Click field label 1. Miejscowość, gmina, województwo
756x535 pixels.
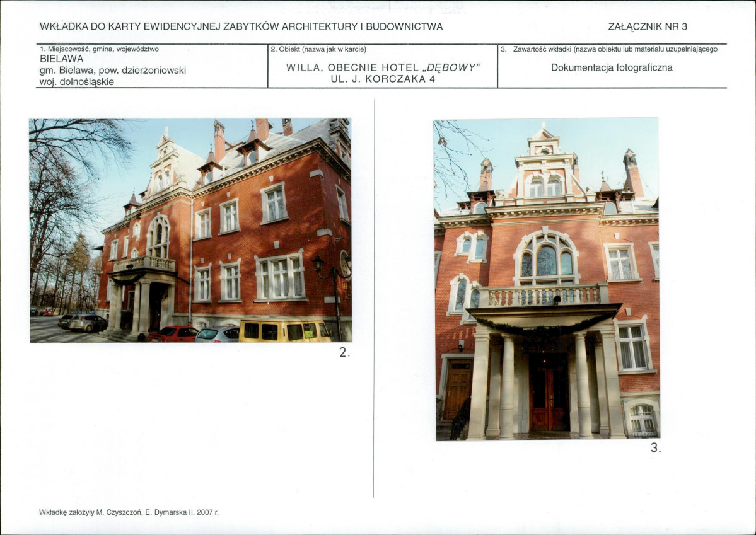click(x=100, y=49)
